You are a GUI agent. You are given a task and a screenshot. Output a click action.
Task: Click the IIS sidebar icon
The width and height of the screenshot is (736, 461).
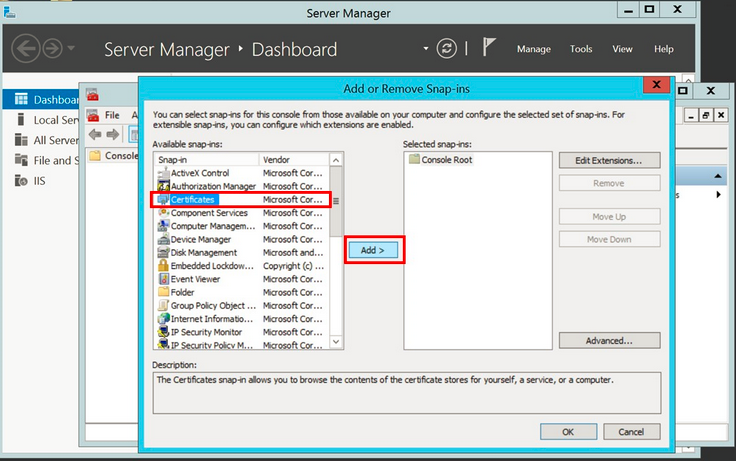(21, 180)
